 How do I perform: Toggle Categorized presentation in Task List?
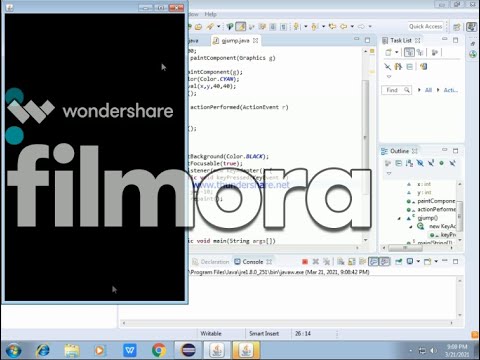[409, 52]
